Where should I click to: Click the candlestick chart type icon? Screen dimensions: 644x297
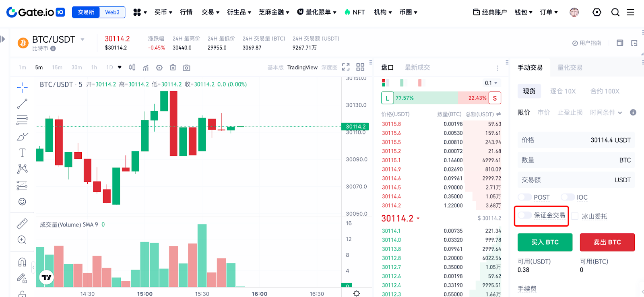132,68
